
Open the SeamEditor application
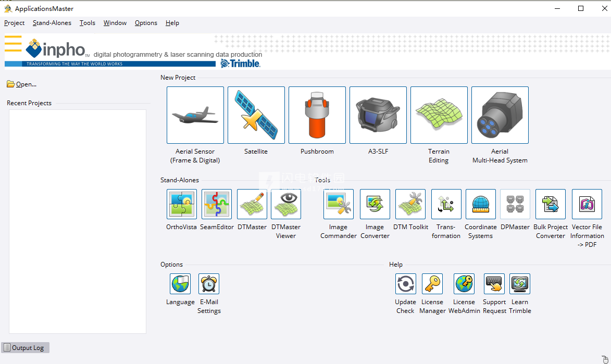point(217,204)
